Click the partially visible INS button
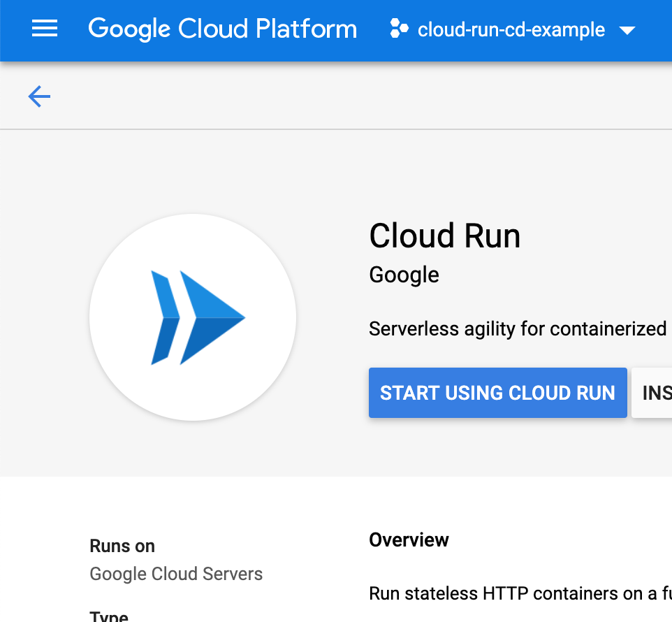 coord(652,393)
